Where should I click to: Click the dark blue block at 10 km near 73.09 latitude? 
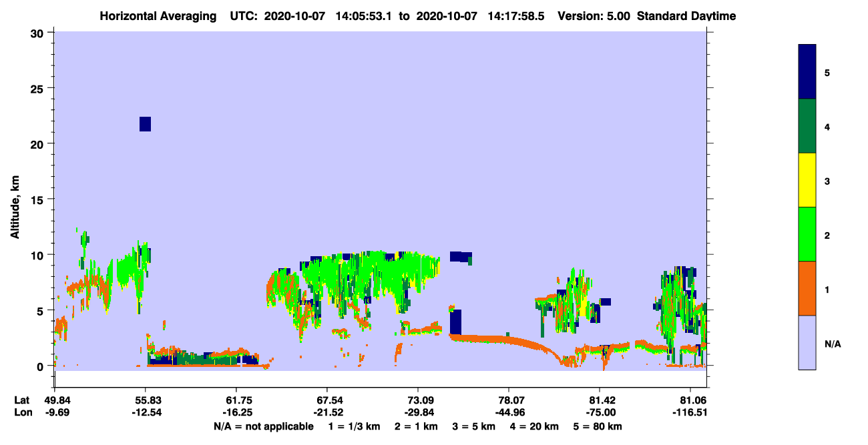click(461, 257)
